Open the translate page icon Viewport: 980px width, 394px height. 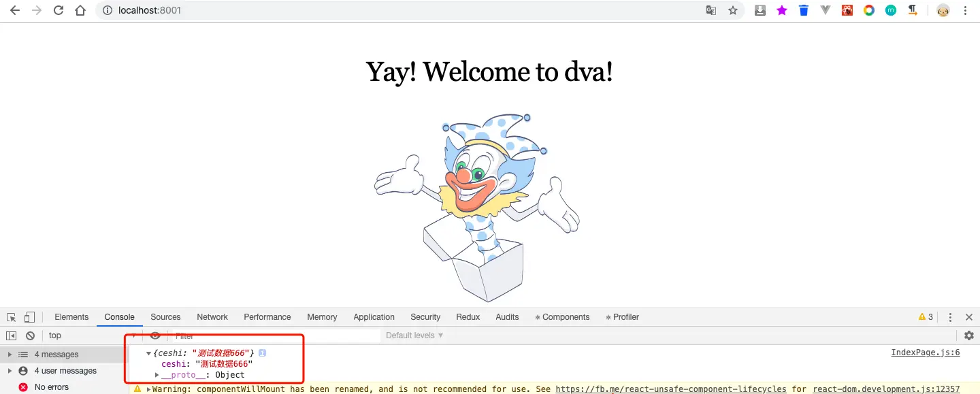pos(711,10)
